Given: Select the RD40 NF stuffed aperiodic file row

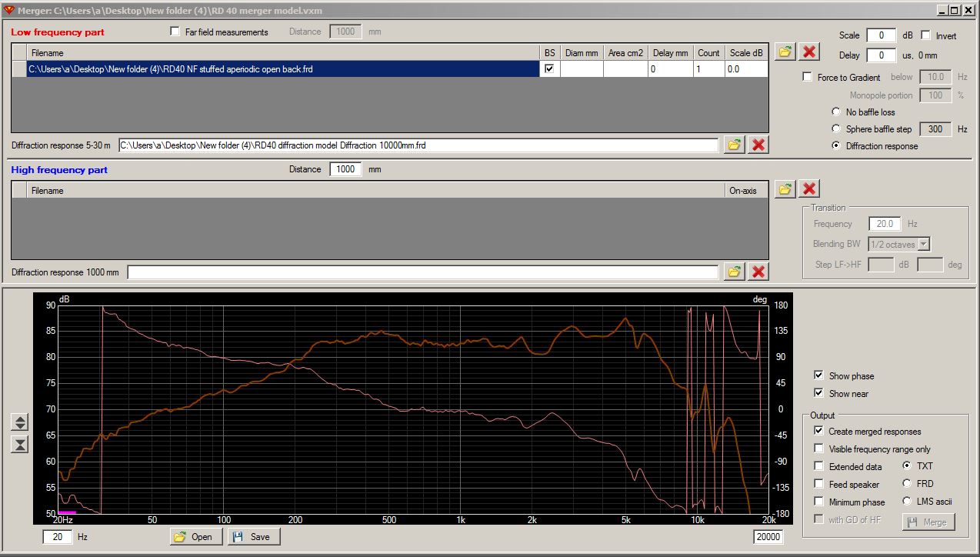Looking at the screenshot, I should 282,69.
